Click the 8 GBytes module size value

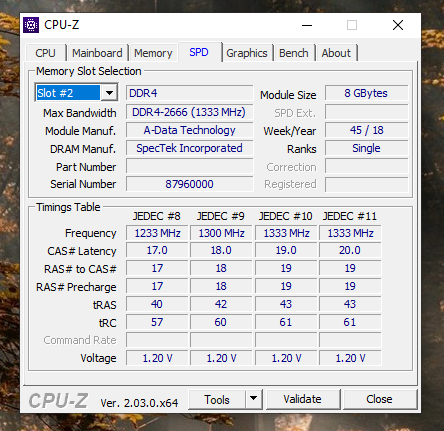(x=366, y=93)
